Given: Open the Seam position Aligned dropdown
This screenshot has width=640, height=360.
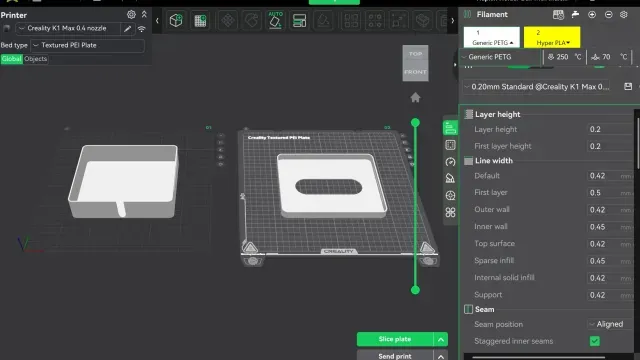Looking at the screenshot, I should (609, 324).
